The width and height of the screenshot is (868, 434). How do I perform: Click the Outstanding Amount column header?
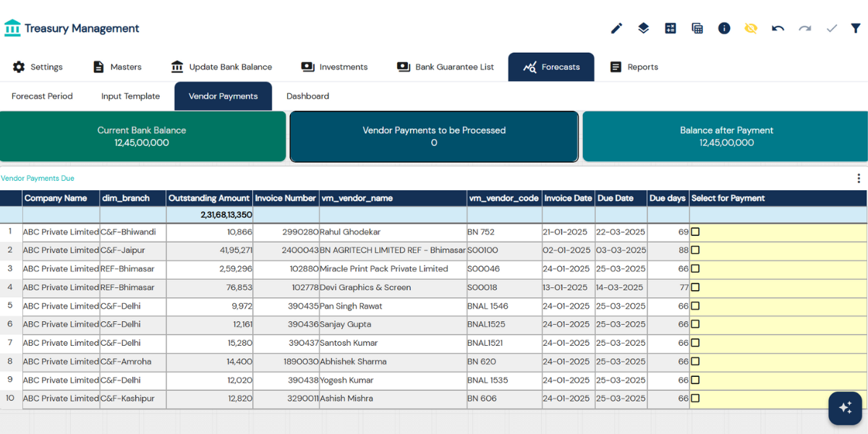(209, 198)
